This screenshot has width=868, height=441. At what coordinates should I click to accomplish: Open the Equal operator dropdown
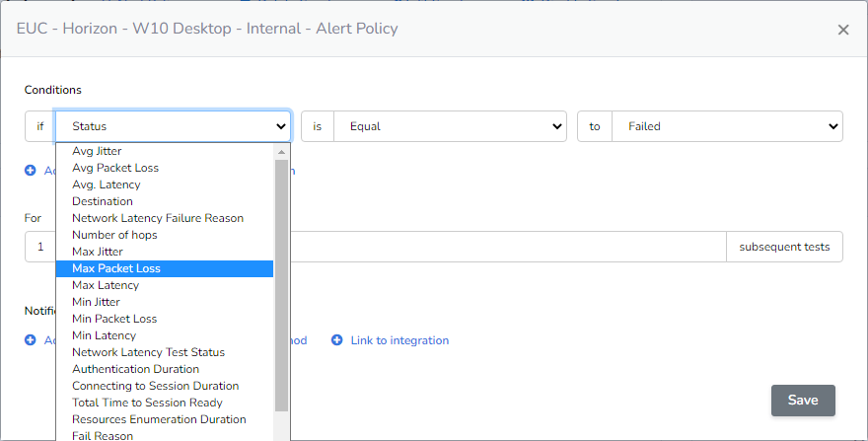coord(450,126)
